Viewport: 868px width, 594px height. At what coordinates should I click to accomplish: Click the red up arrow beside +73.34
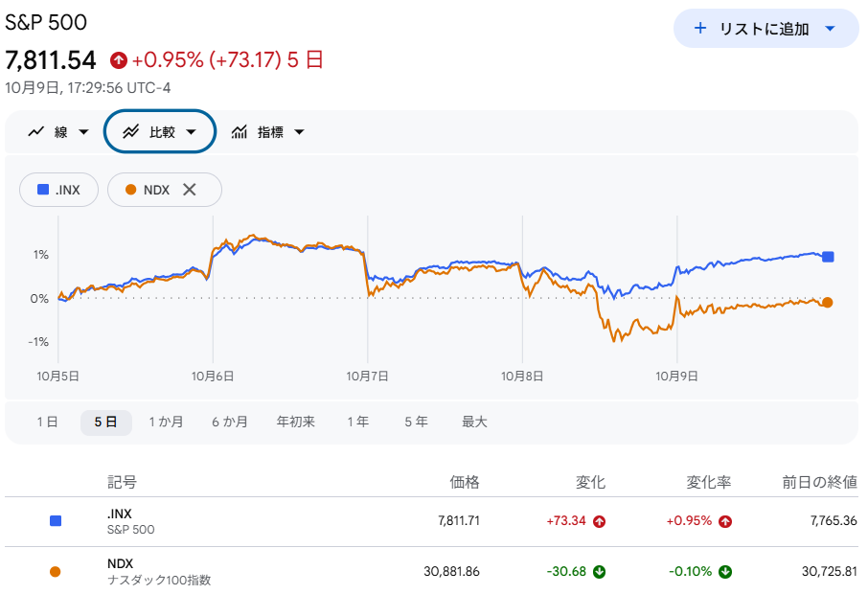[599, 521]
